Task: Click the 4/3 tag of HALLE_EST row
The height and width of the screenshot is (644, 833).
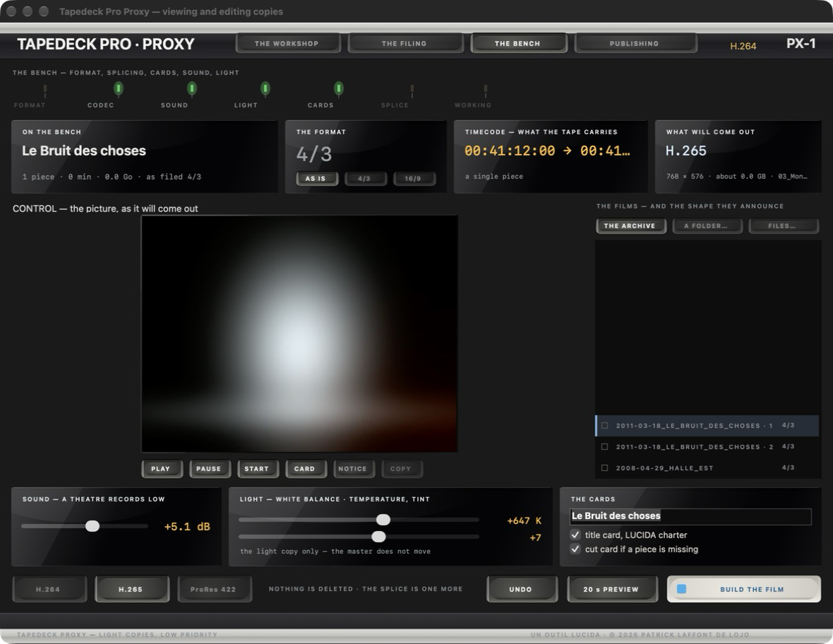Action: pos(789,467)
